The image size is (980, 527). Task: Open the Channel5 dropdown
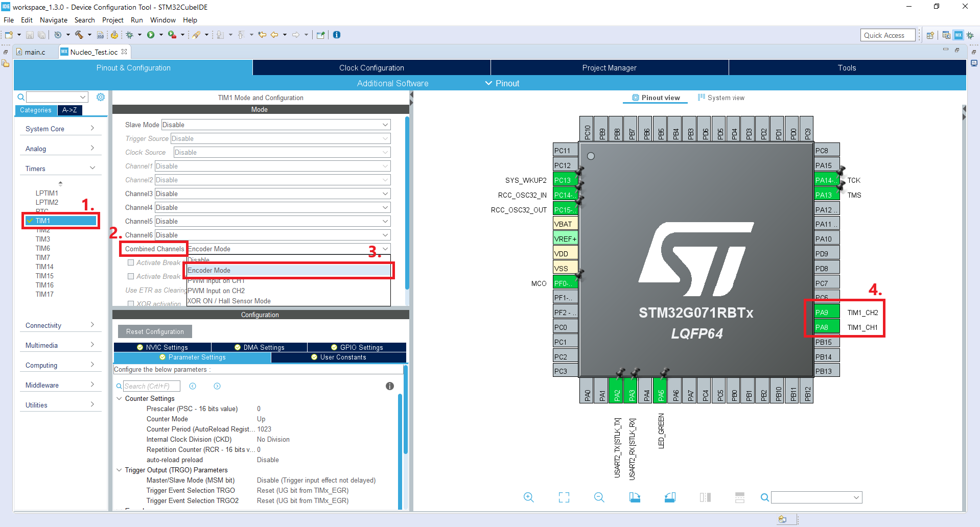272,221
